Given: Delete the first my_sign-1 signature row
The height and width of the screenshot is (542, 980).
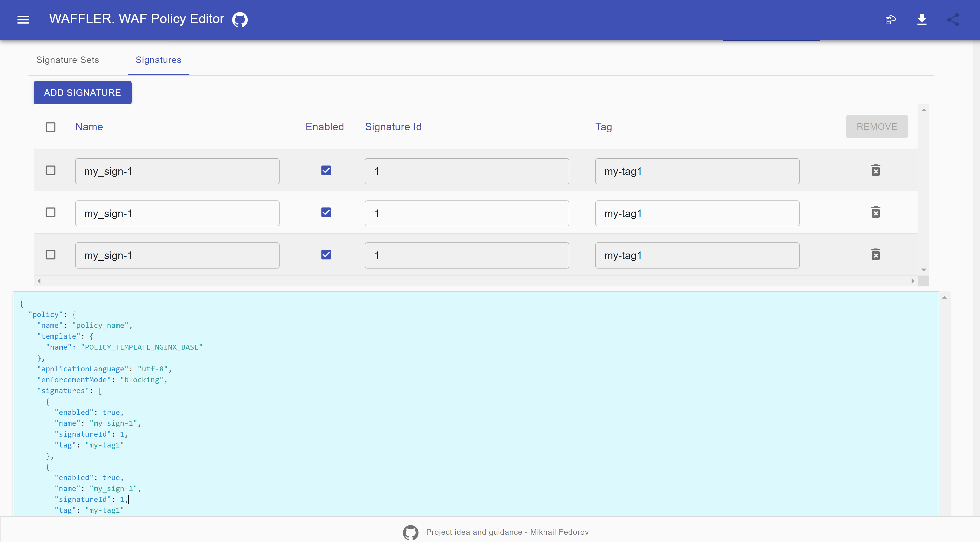Looking at the screenshot, I should 875,170.
